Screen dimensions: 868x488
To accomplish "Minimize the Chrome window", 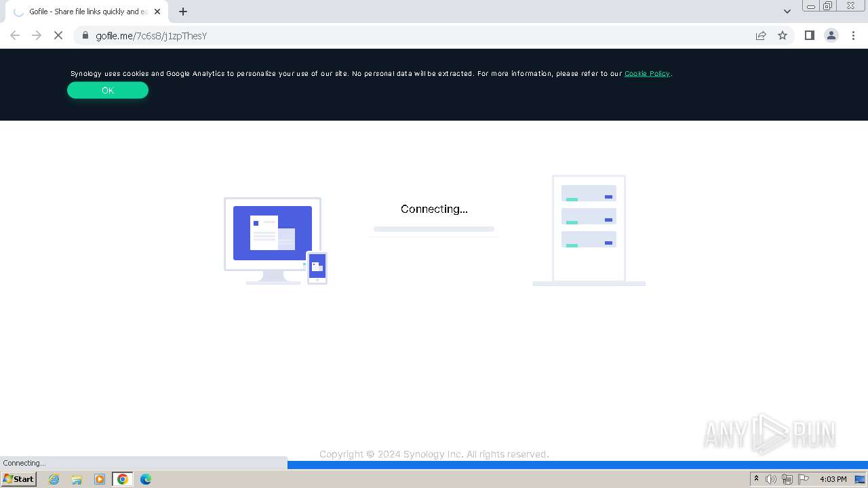I will pos(810,6).
